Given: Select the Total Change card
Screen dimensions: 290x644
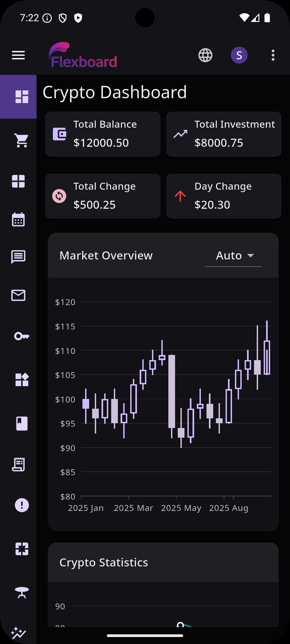Looking at the screenshot, I should (103, 196).
